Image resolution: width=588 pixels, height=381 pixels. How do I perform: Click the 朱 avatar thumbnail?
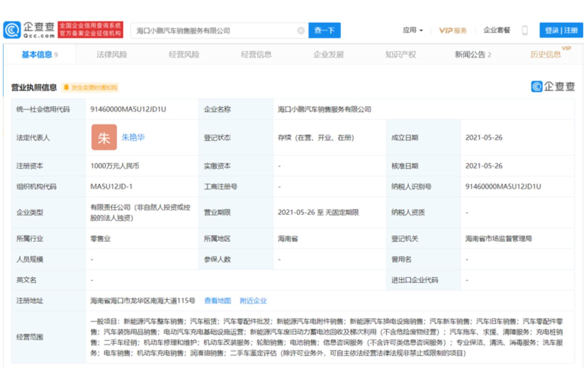[104, 137]
